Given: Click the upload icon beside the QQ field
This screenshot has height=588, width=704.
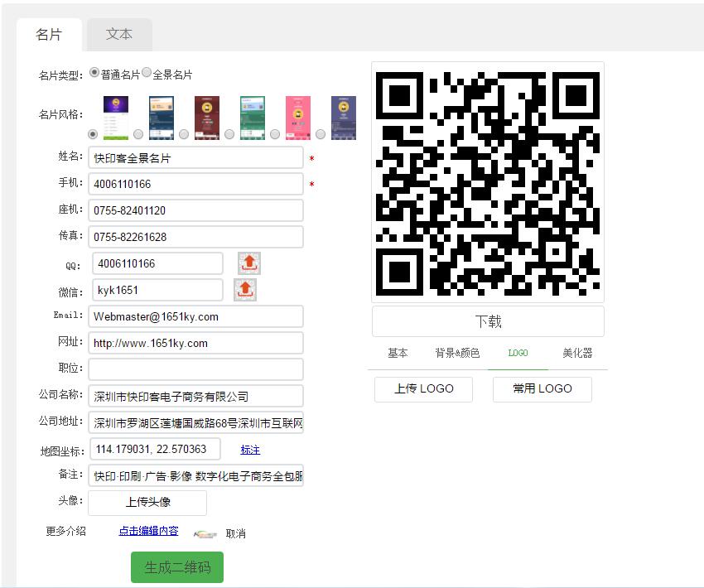Looking at the screenshot, I should [x=249, y=263].
